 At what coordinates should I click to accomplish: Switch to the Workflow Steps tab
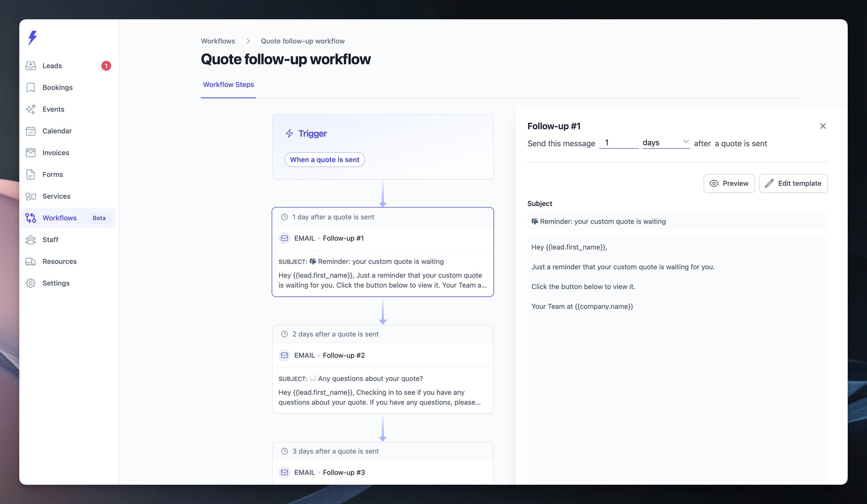coord(228,85)
